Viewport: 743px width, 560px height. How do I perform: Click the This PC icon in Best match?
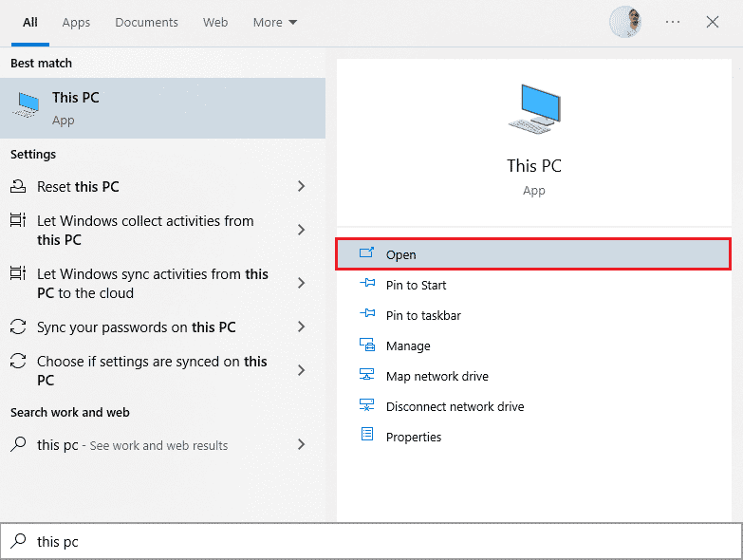pos(26,105)
